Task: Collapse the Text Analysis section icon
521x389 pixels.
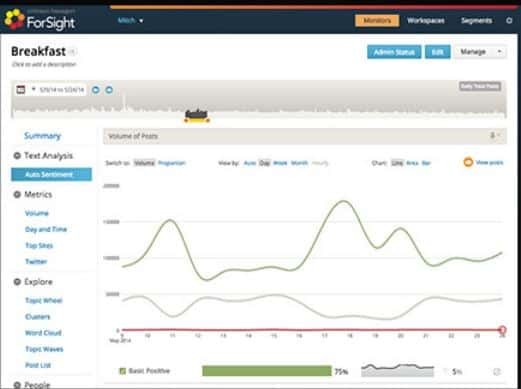Action: pyautogui.click(x=17, y=156)
